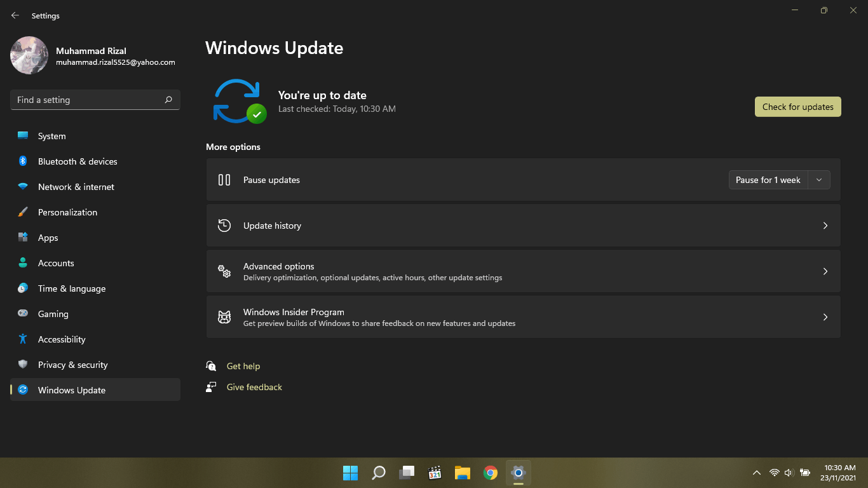868x488 pixels.
Task: Expand Advanced options chevron
Action: [825, 271]
